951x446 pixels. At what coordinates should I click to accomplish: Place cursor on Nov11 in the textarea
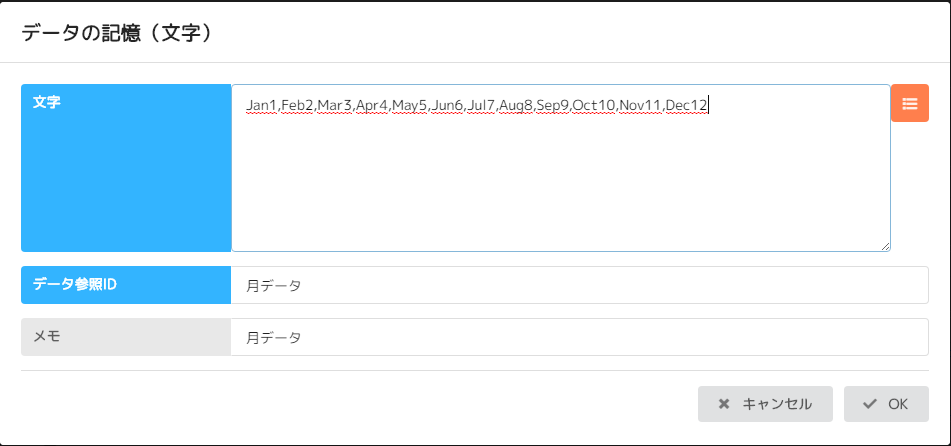pyautogui.click(x=640, y=106)
